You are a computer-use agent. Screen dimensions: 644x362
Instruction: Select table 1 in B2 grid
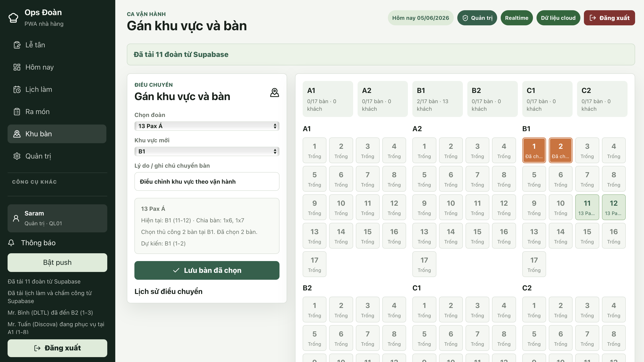click(314, 310)
